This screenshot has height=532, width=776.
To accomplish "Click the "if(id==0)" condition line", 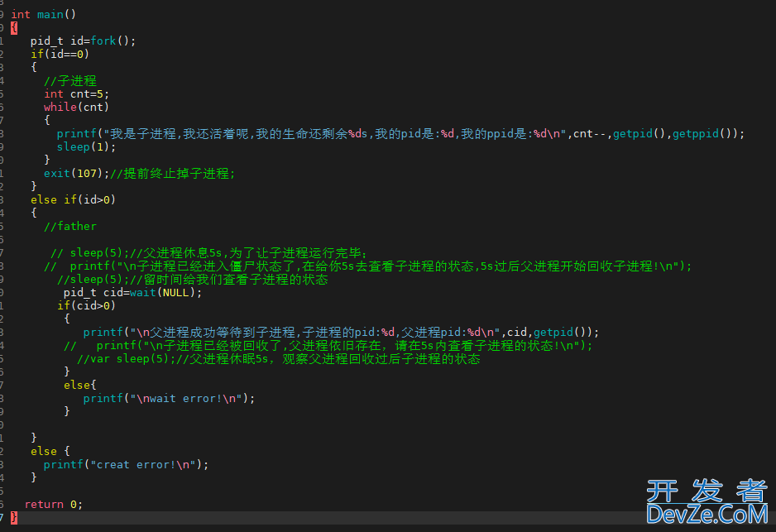I will pos(60,54).
